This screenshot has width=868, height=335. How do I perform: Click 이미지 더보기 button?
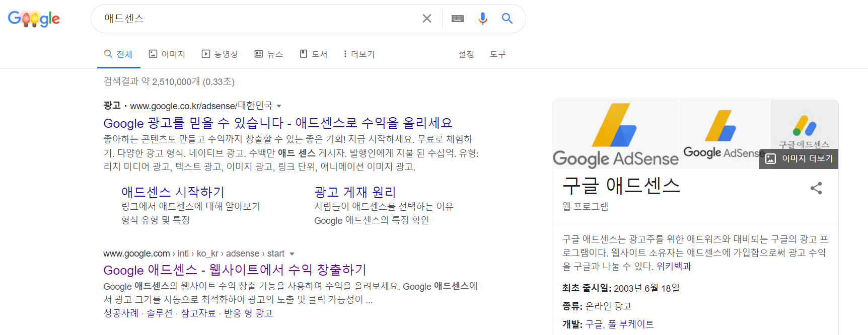click(x=799, y=159)
